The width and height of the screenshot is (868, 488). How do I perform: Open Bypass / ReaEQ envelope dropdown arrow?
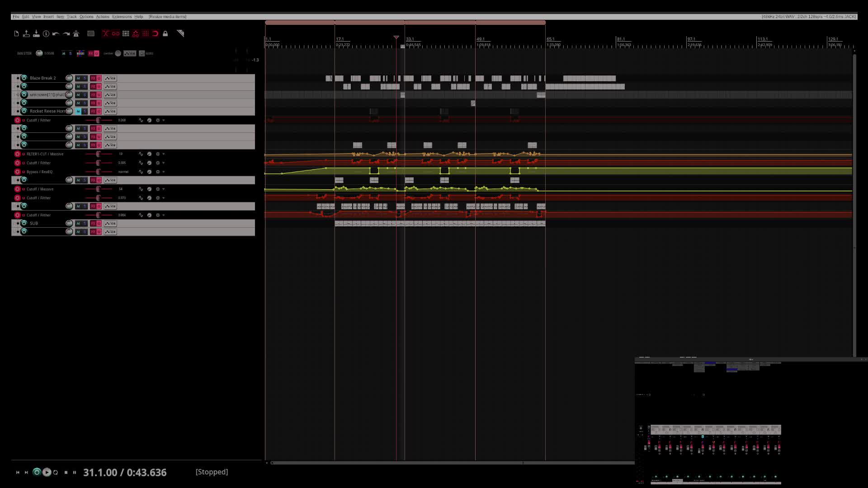pos(164,172)
